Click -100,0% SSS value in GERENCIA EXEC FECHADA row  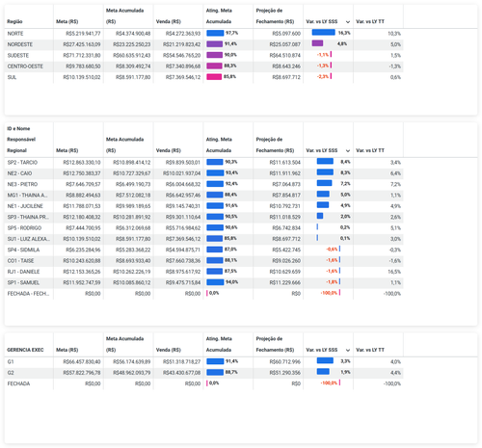point(329,383)
